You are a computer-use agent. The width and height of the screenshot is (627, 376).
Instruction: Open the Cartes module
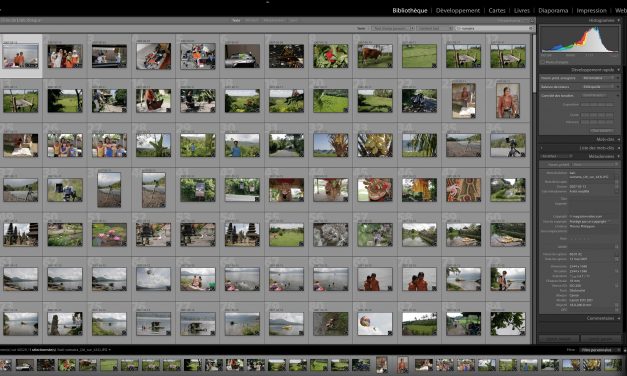[497, 10]
